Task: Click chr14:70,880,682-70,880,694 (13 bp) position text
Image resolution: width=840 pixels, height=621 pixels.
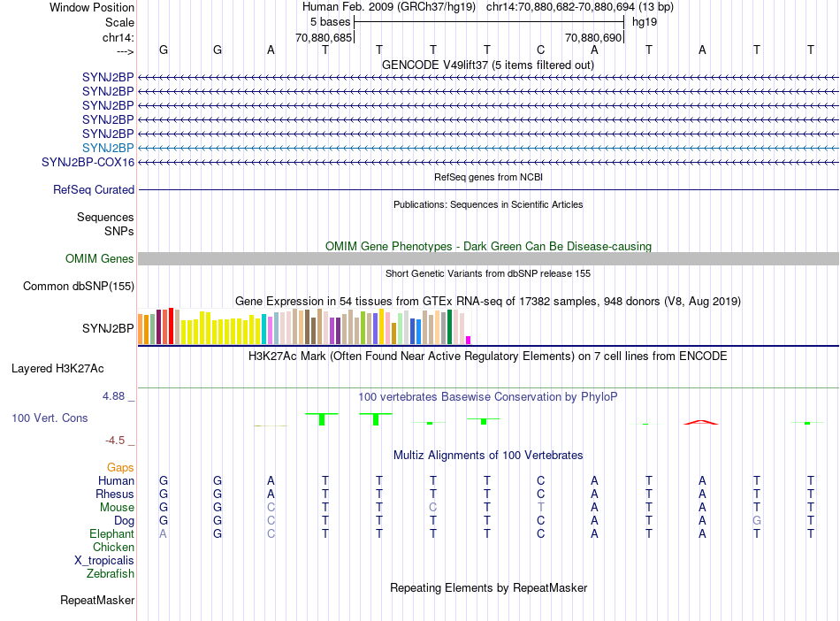Action: pyautogui.click(x=580, y=7)
